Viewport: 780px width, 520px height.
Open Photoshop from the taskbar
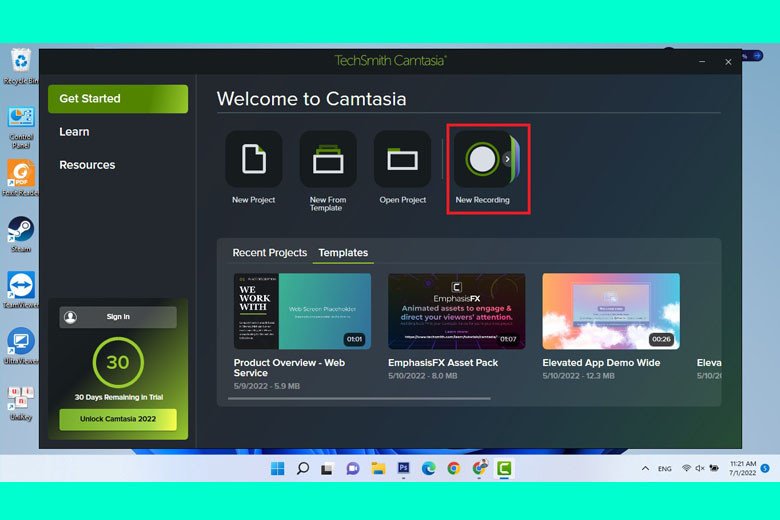coord(403,468)
